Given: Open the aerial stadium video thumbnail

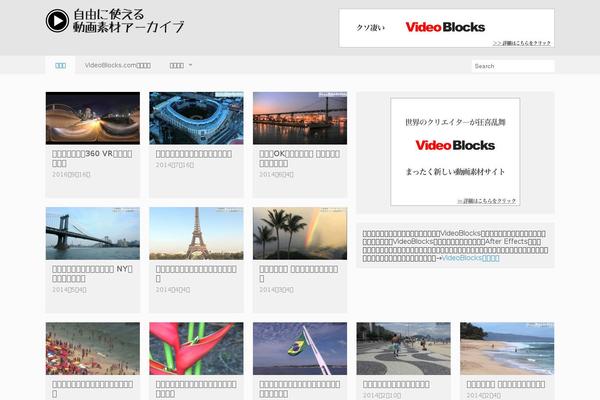Looking at the screenshot, I should pos(196,118).
